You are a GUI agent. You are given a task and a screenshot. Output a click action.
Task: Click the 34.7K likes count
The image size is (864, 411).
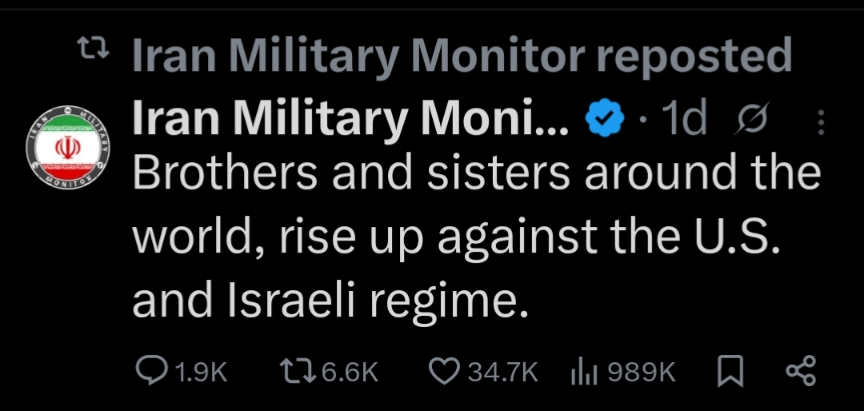click(503, 373)
